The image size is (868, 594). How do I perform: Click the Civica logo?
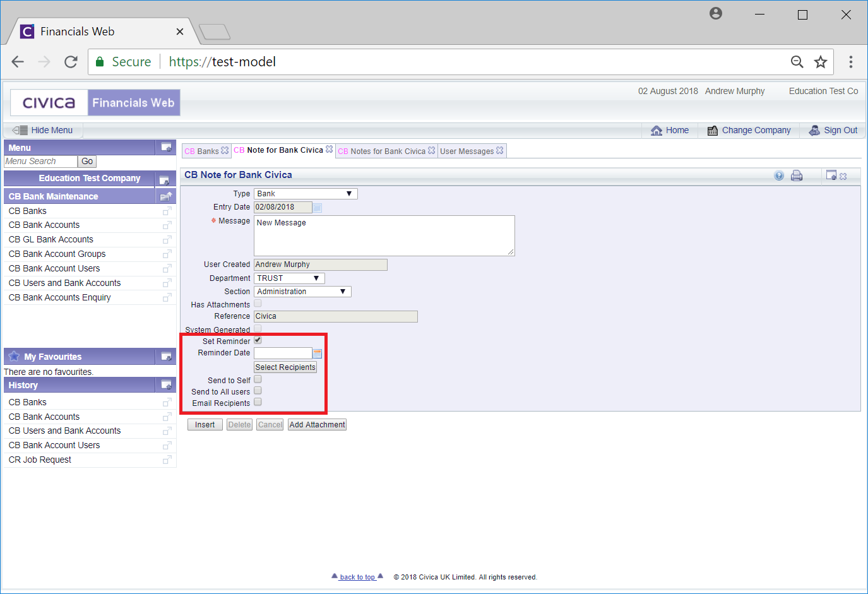pyautogui.click(x=49, y=103)
